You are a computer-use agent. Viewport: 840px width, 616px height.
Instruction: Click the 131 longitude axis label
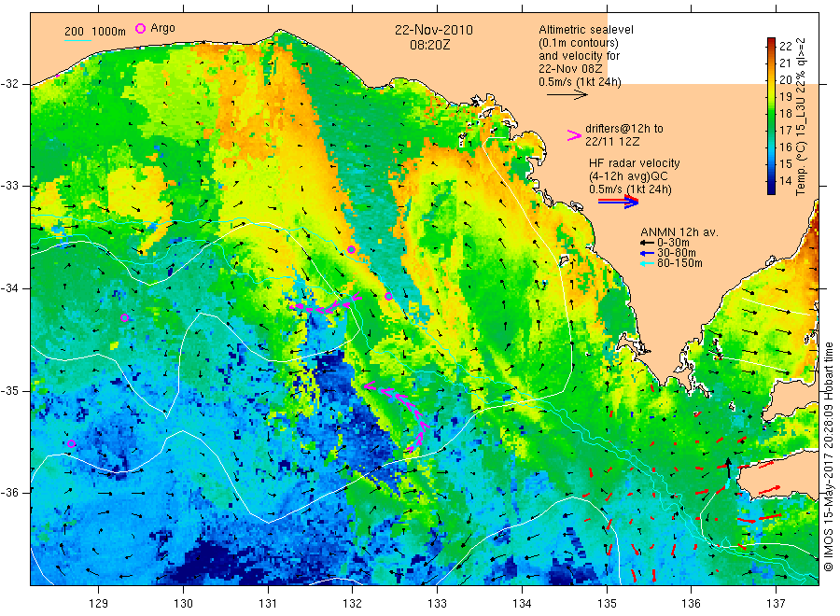pyautogui.click(x=268, y=604)
